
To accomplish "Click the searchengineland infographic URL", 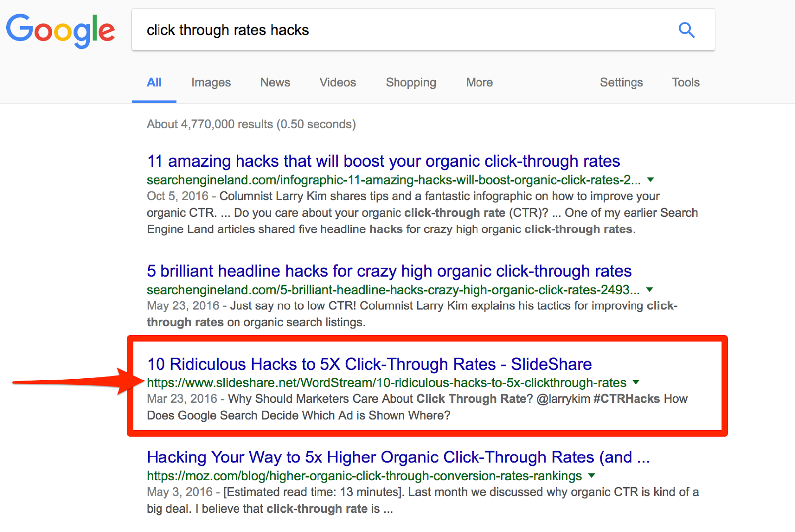I will click(x=394, y=180).
